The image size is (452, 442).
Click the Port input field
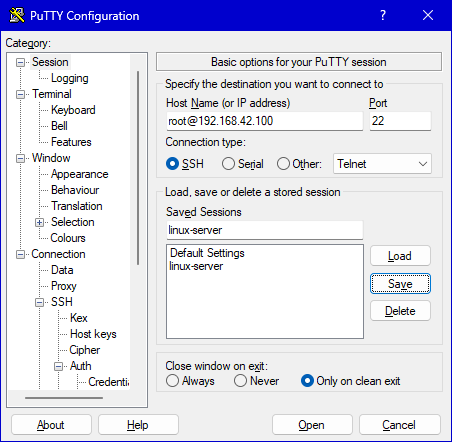coord(400,121)
